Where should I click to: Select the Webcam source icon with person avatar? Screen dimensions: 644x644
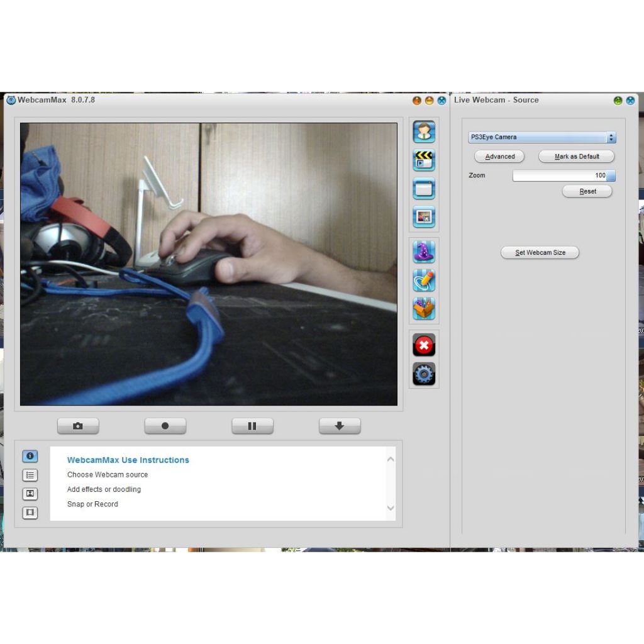(x=424, y=131)
